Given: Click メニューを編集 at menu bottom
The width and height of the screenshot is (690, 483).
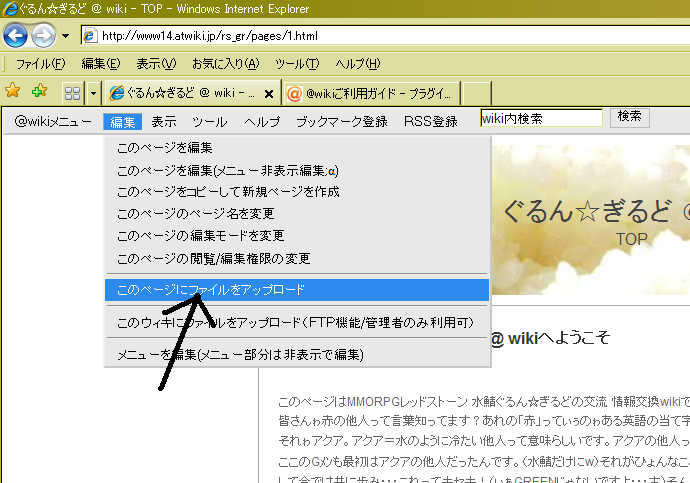Looking at the screenshot, I should coord(240,355).
